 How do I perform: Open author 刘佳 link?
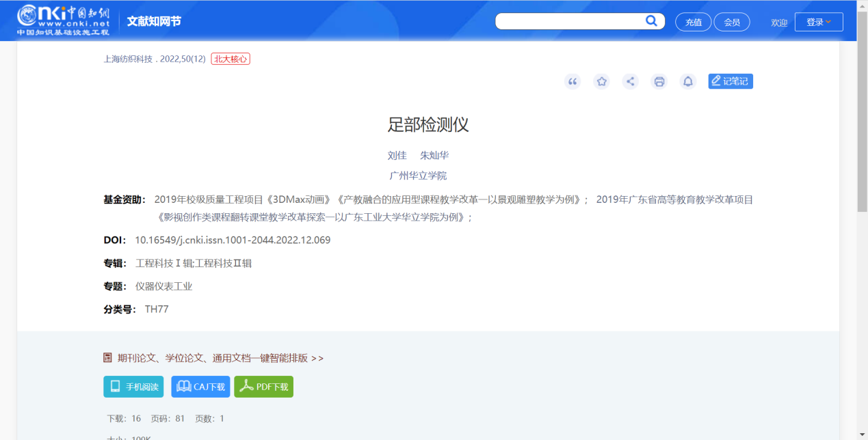pos(397,155)
